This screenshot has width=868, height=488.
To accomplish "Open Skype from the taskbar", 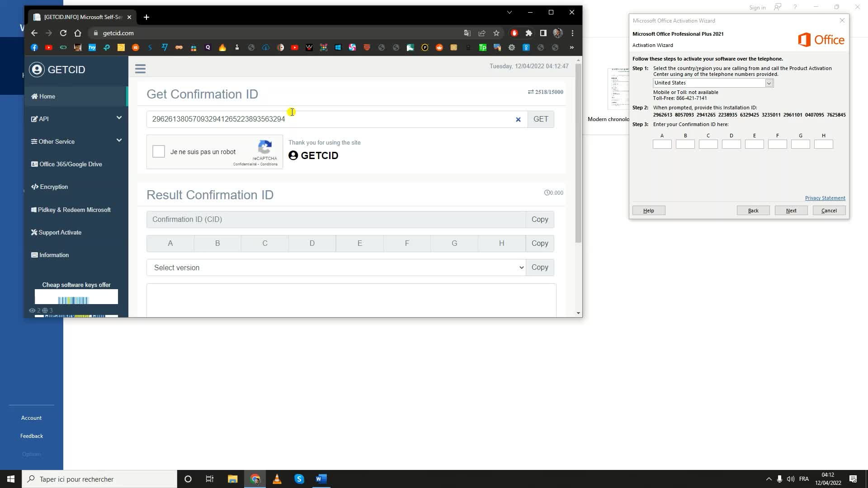I will click(299, 479).
